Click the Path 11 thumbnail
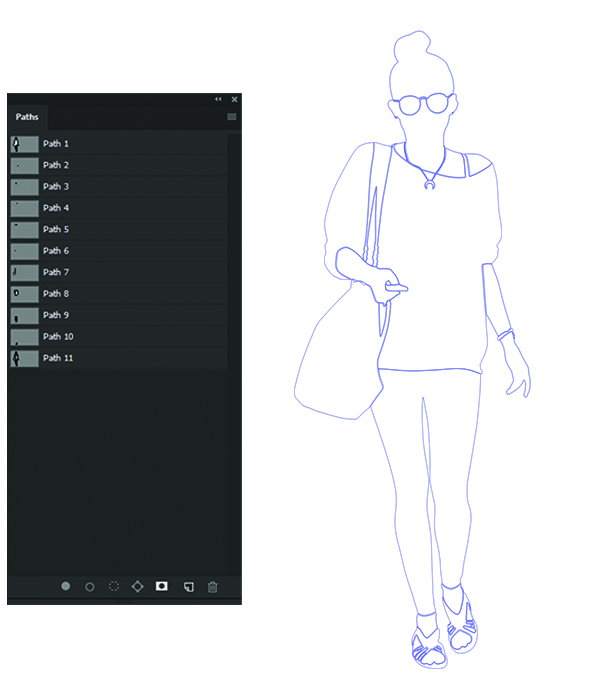 coord(24,358)
